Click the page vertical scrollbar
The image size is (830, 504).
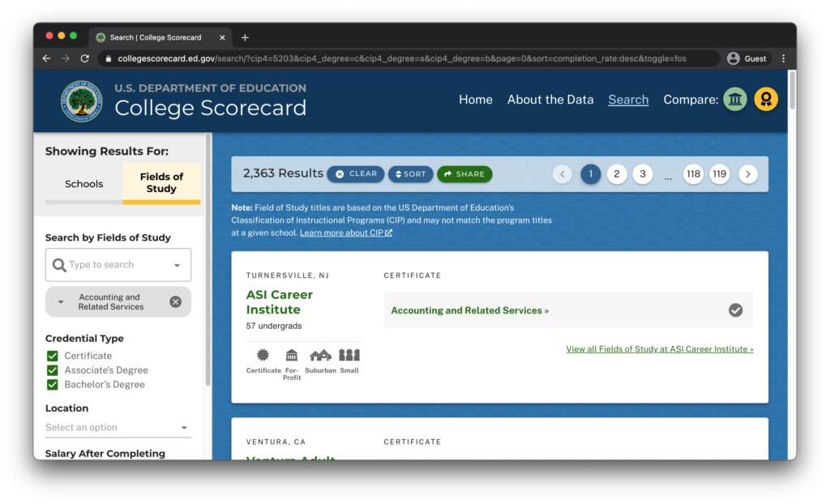(793, 90)
